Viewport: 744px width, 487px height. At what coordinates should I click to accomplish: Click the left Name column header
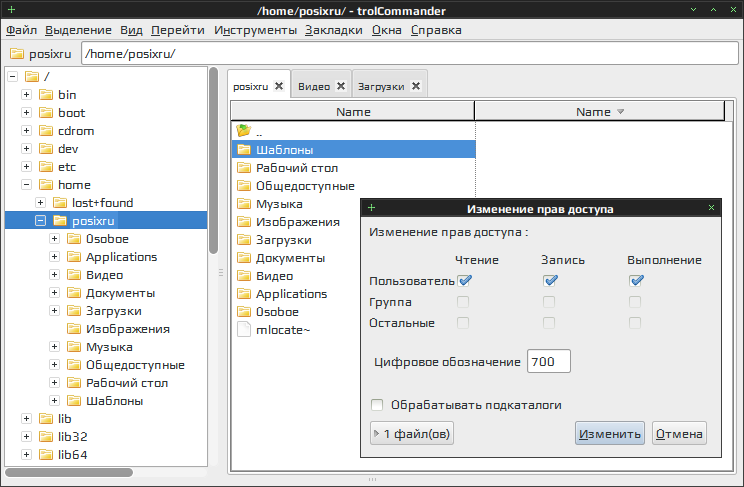click(x=353, y=112)
